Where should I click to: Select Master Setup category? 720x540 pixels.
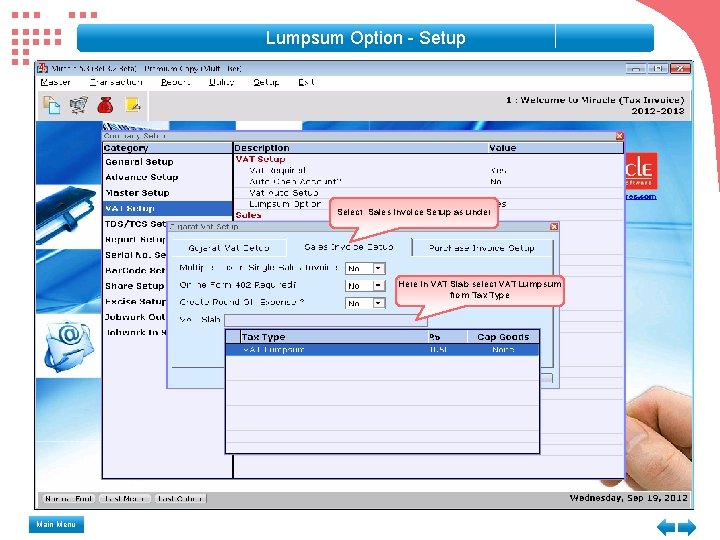[x=137, y=193]
